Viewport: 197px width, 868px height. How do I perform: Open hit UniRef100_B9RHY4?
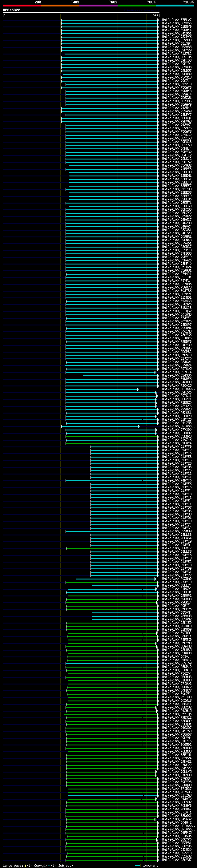coord(177,30)
